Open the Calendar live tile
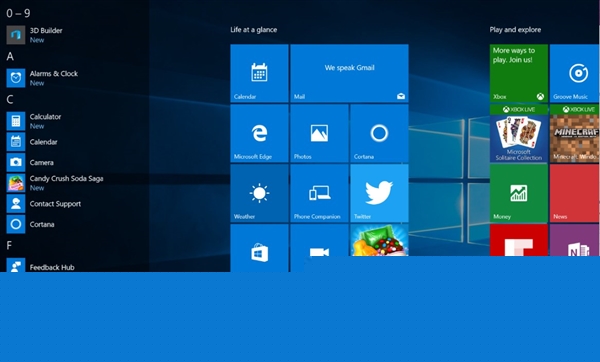The image size is (600, 362). pos(259,73)
